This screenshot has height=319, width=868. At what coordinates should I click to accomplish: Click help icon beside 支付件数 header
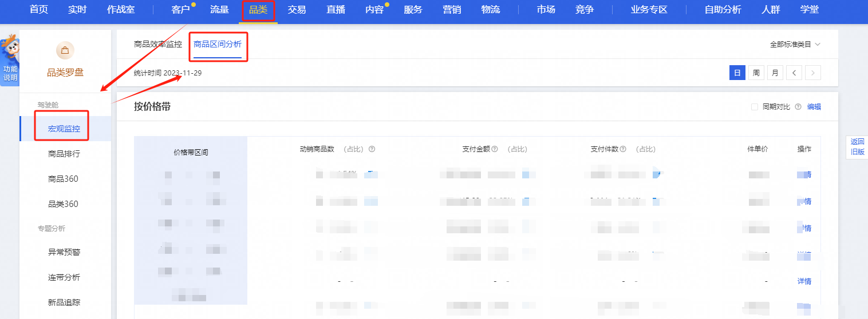click(x=622, y=149)
